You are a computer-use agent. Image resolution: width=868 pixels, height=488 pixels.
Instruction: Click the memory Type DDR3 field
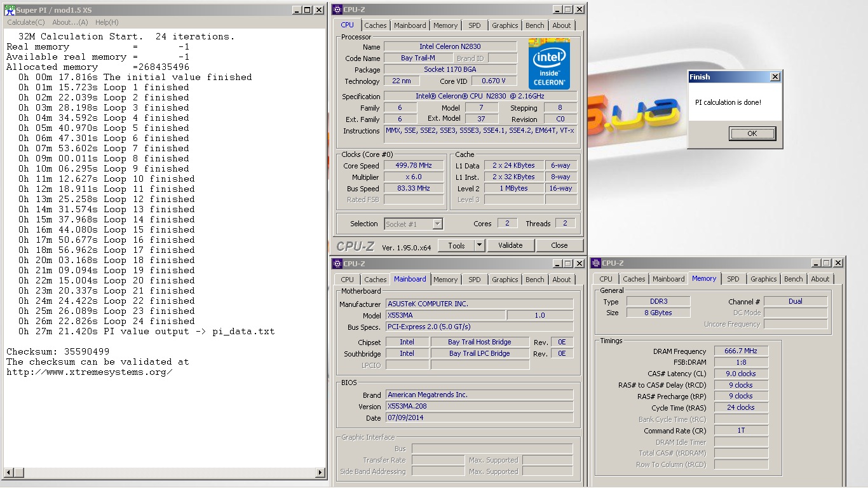(x=658, y=301)
